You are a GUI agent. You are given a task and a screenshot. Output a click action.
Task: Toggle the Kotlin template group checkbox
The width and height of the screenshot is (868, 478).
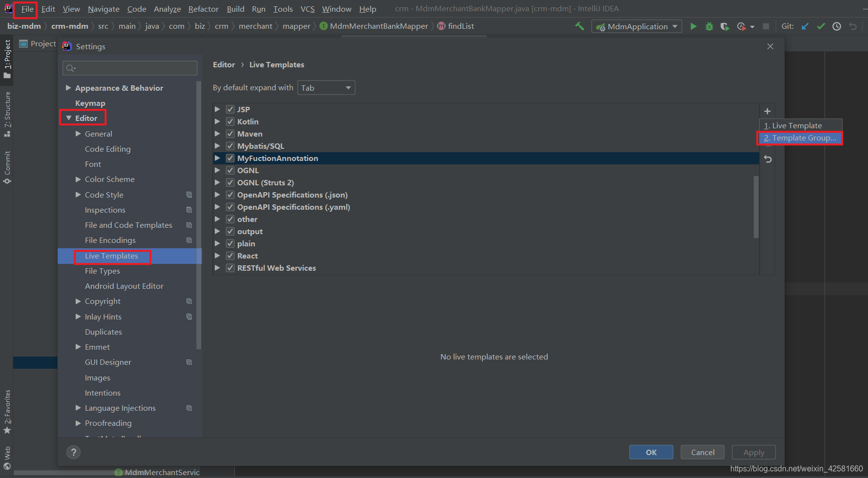click(x=230, y=121)
